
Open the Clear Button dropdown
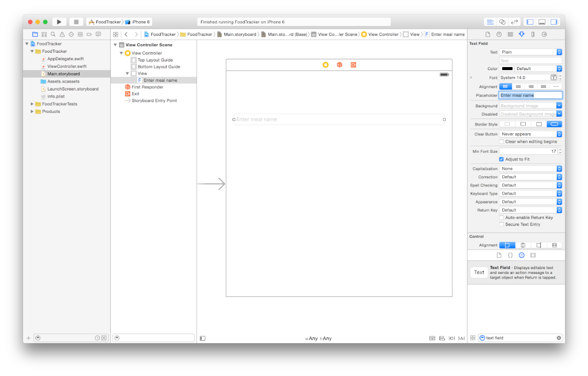[x=530, y=134]
